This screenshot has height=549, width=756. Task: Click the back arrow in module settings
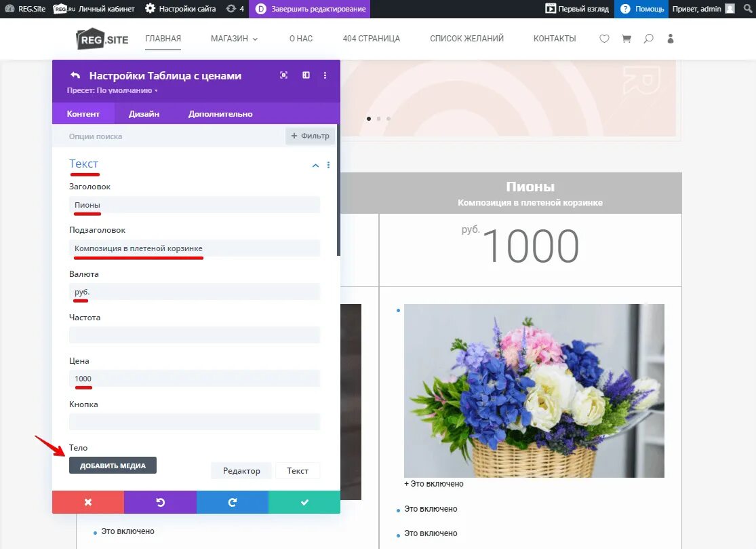coord(75,75)
